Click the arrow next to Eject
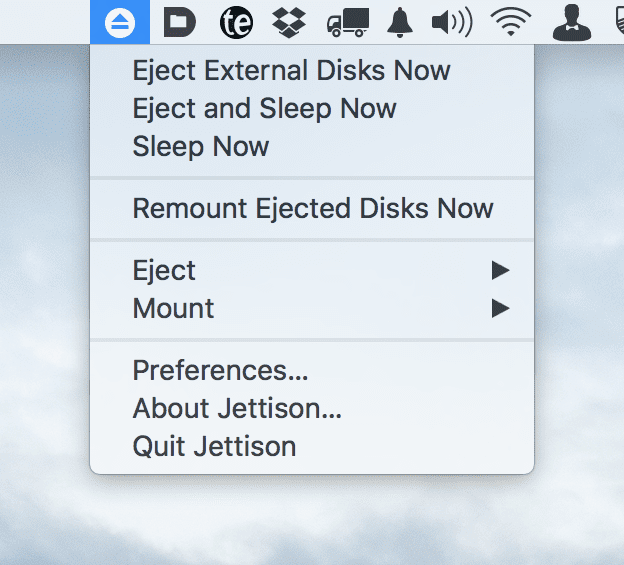The width and height of the screenshot is (624, 565). [x=501, y=271]
